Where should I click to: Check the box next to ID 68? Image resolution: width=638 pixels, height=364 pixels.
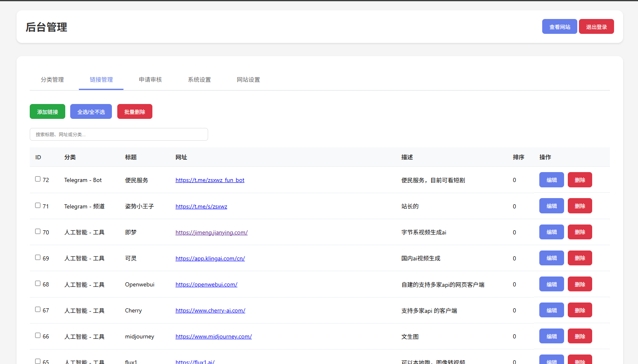(38, 284)
